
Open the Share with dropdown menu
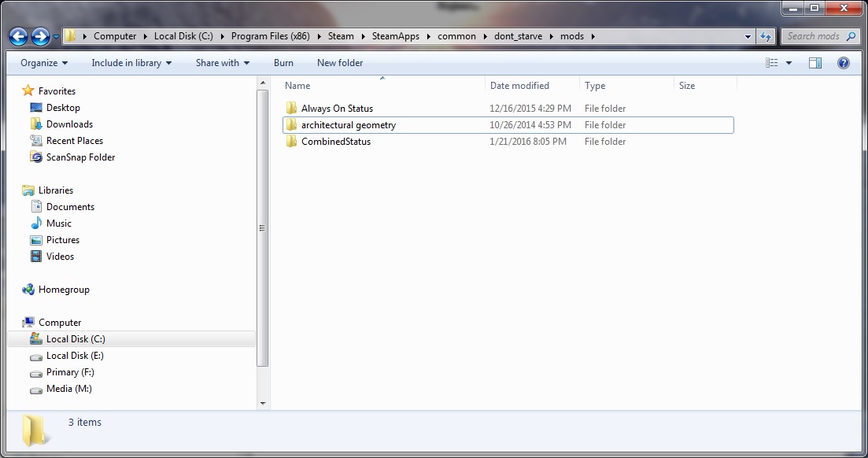pyautogui.click(x=222, y=63)
